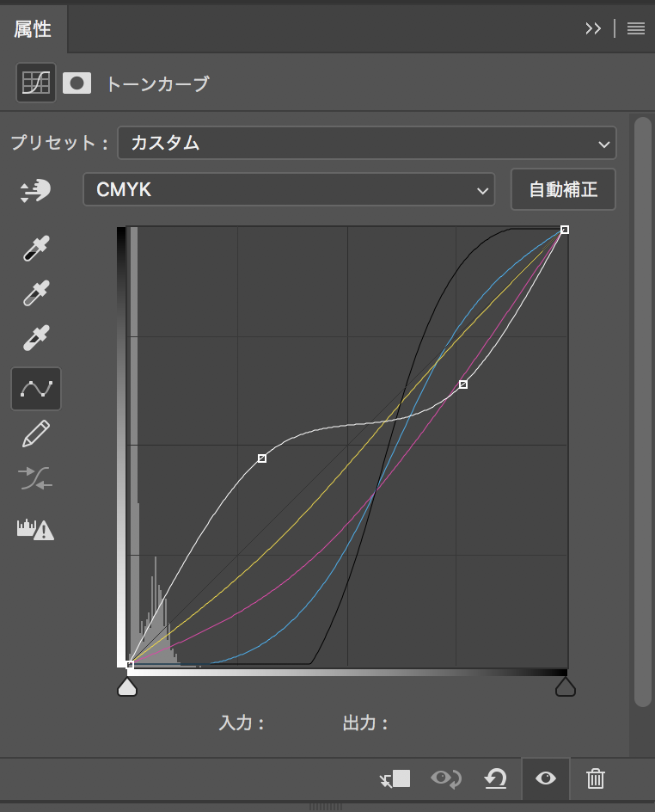Choose the edit points curve tool

35,389
